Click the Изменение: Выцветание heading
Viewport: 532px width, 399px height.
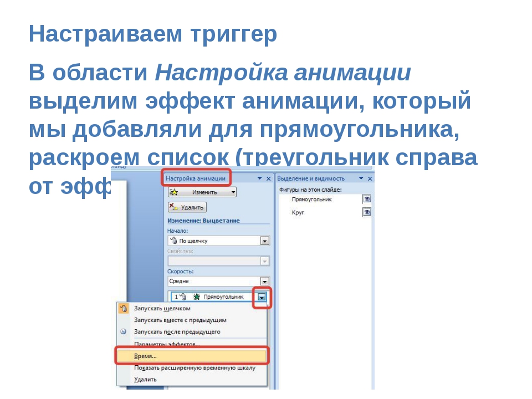point(203,221)
